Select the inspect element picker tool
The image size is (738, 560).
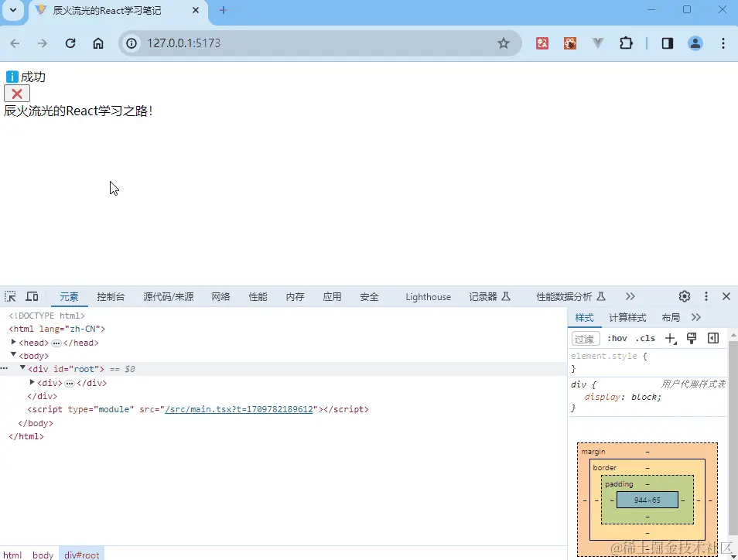pyautogui.click(x=10, y=296)
